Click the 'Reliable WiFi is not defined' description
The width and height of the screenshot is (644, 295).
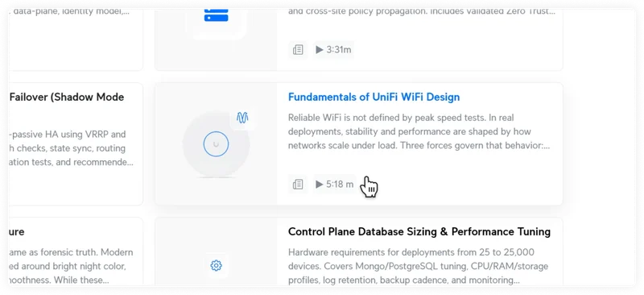pyautogui.click(x=419, y=132)
